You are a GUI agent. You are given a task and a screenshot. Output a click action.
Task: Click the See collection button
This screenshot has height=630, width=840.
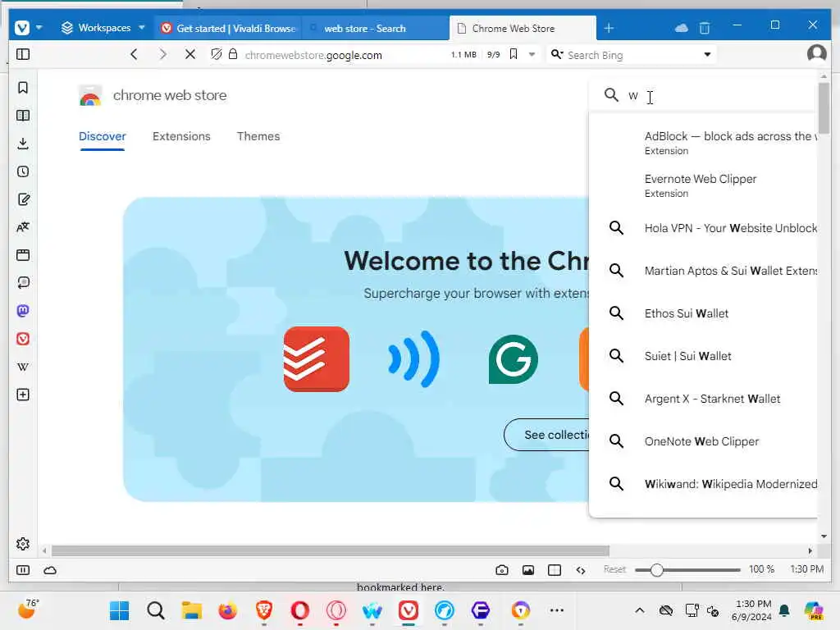click(546, 435)
